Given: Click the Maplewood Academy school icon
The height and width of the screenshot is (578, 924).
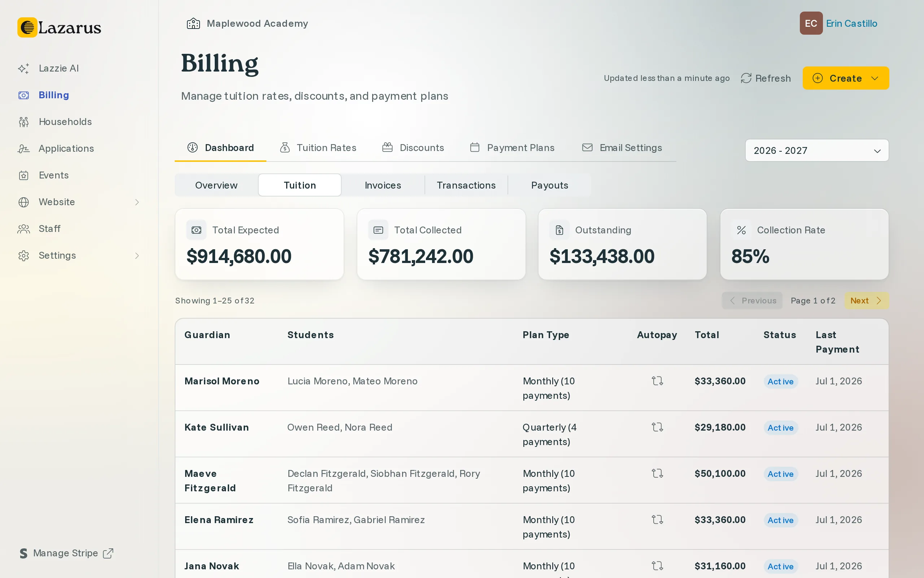Looking at the screenshot, I should (193, 24).
